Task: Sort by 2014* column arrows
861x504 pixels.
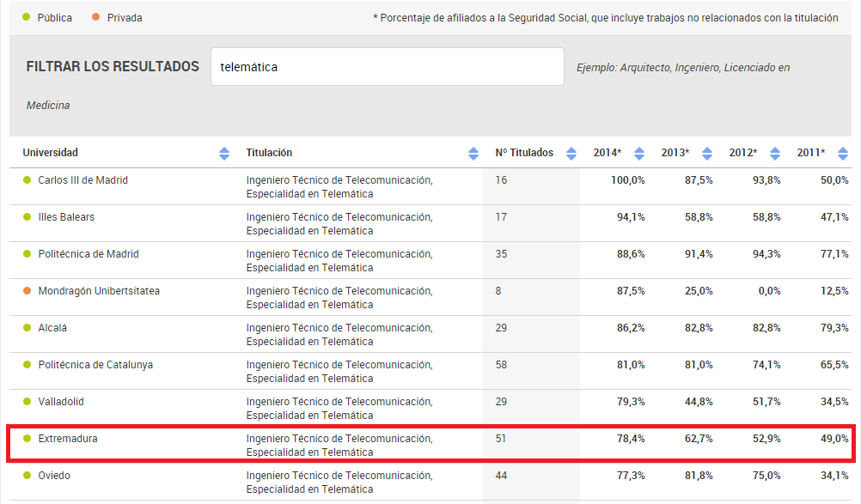Action: (x=639, y=154)
